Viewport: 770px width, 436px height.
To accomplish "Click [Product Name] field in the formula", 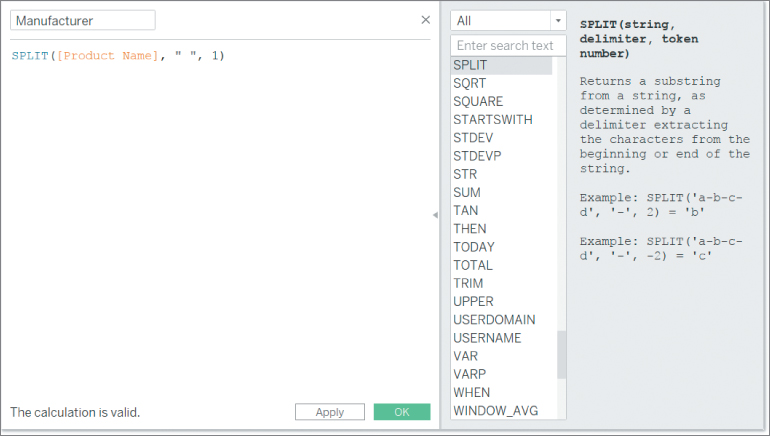I will coord(108,55).
